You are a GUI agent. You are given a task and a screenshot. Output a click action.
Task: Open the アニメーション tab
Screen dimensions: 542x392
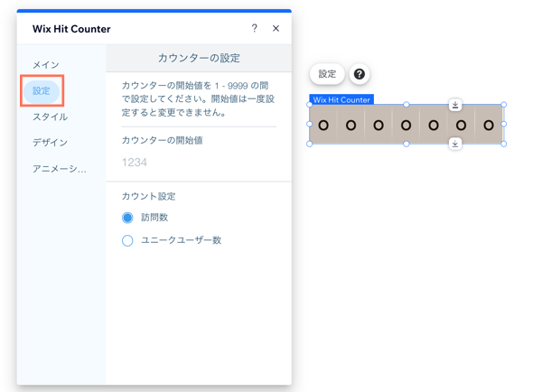tap(60, 169)
